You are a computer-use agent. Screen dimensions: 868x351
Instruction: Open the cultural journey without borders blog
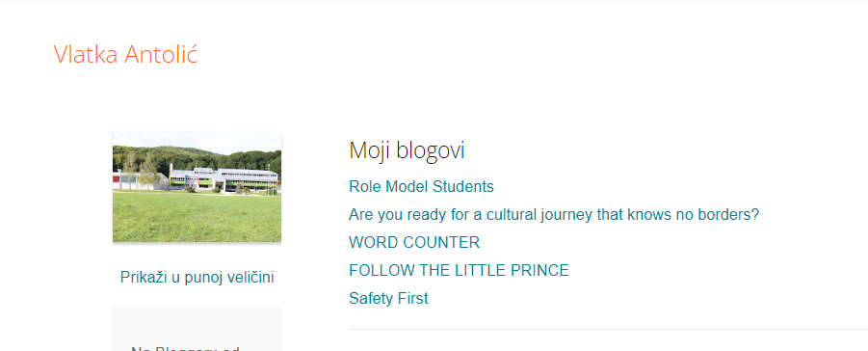[x=554, y=215]
